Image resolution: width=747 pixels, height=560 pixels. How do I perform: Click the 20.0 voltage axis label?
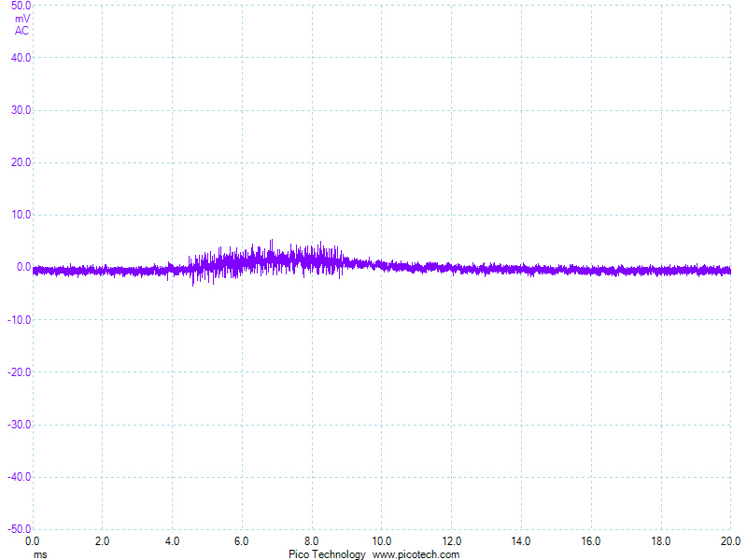(x=21, y=162)
